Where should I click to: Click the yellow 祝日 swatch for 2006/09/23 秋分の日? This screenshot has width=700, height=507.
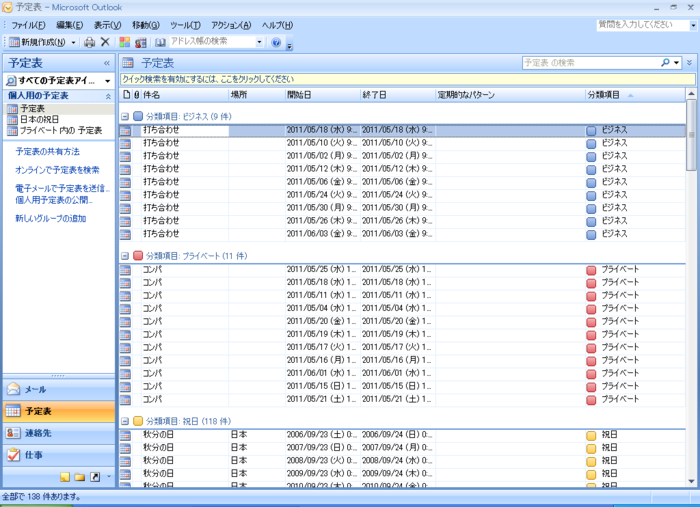tap(591, 436)
